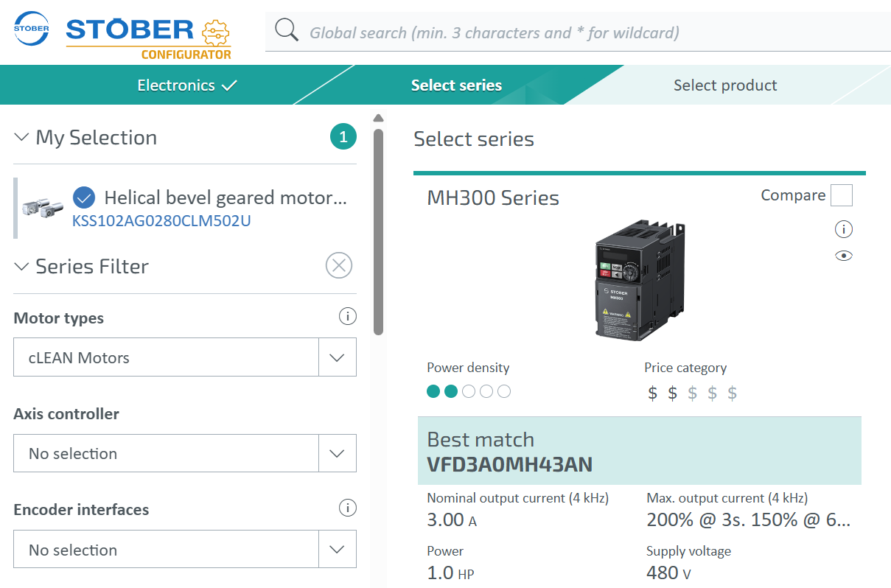Click the max output current 200% value
The width and height of the screenshot is (891, 588).
click(x=749, y=519)
